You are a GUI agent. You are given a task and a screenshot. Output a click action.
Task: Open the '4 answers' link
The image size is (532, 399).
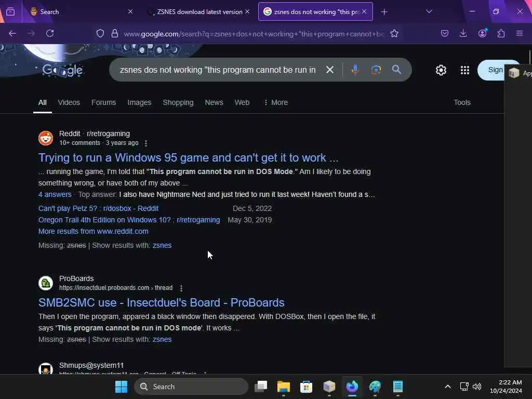point(55,194)
